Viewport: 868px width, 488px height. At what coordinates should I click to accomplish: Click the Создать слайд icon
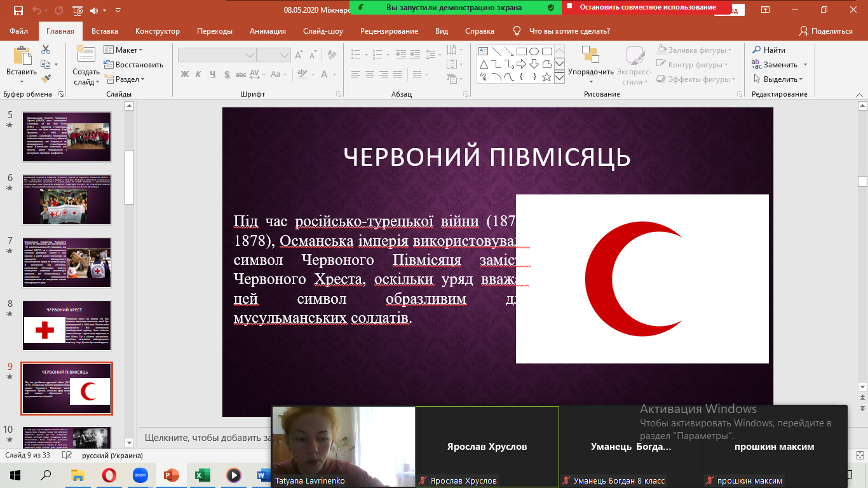tap(85, 55)
